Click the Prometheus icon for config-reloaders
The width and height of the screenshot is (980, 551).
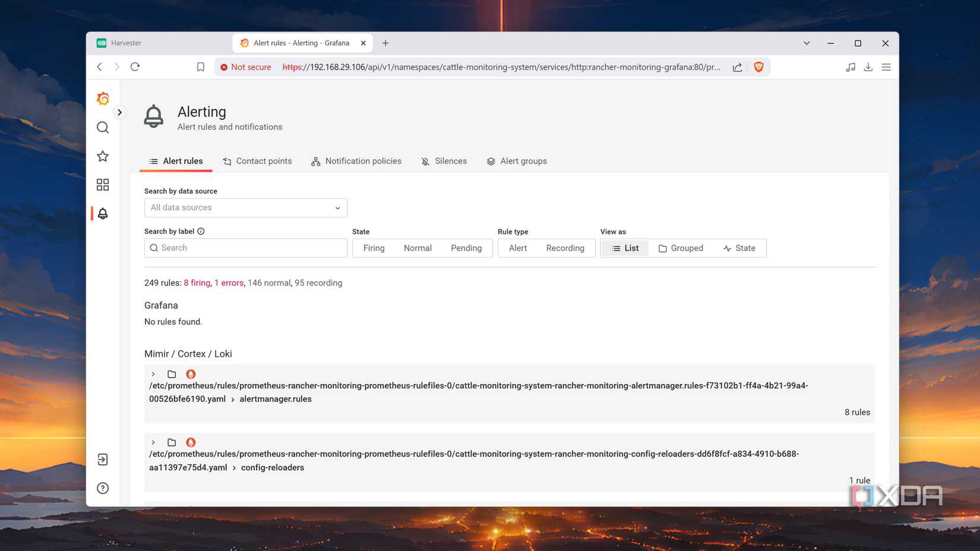pos(191,442)
